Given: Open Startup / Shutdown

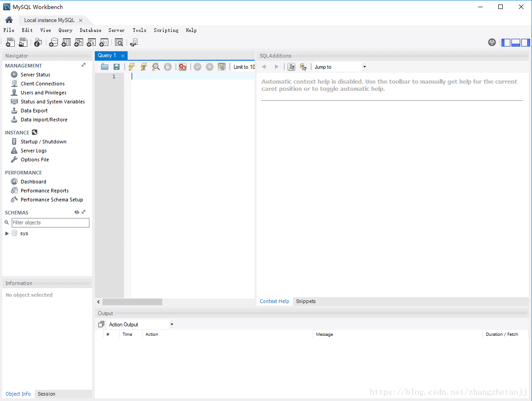Looking at the screenshot, I should tap(44, 142).
